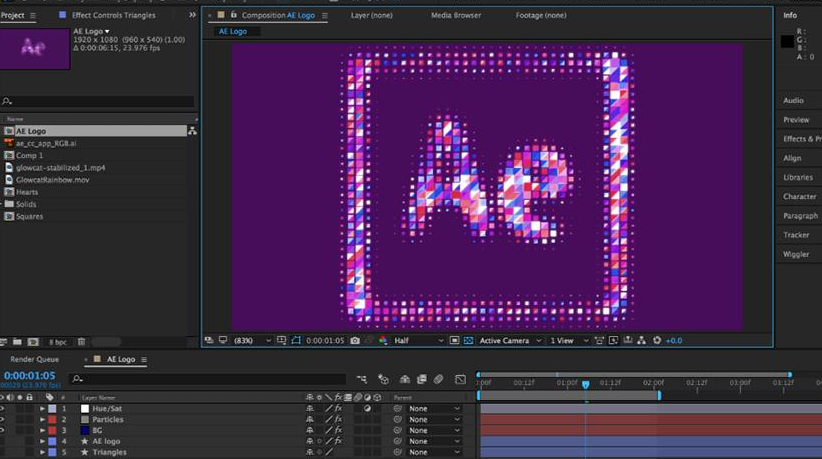Click the red label color of the Particles layer

coord(52,419)
